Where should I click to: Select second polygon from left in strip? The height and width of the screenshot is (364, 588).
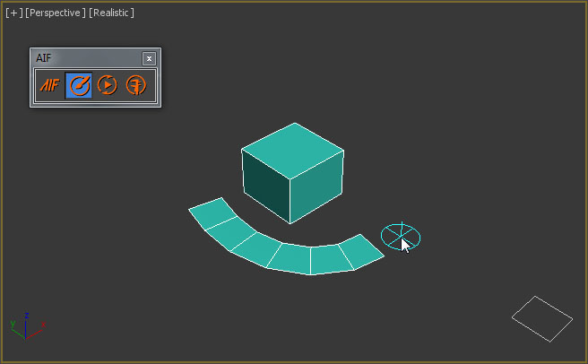(x=232, y=232)
